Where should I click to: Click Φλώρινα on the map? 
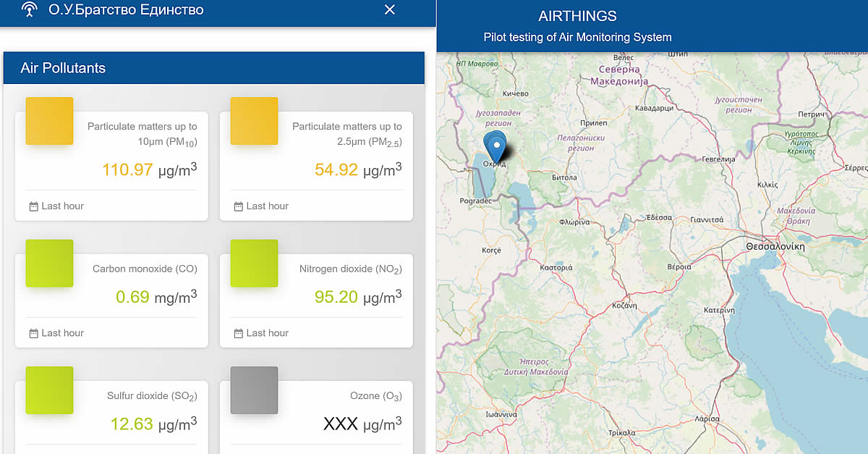574,222
